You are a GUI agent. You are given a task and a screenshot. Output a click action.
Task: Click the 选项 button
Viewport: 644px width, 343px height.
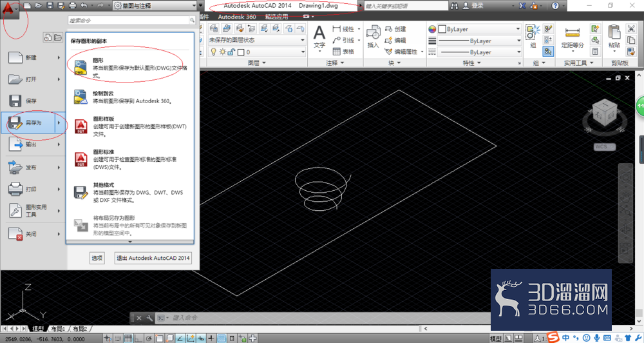click(x=97, y=258)
